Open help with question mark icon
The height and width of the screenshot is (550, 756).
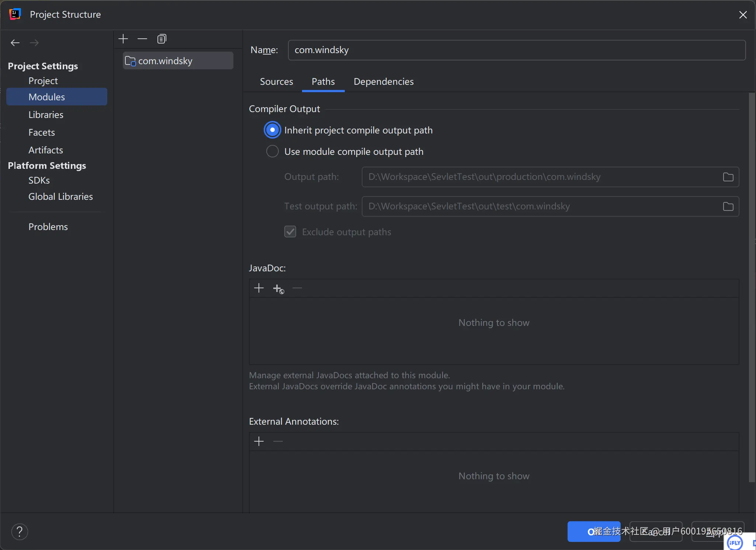(20, 532)
